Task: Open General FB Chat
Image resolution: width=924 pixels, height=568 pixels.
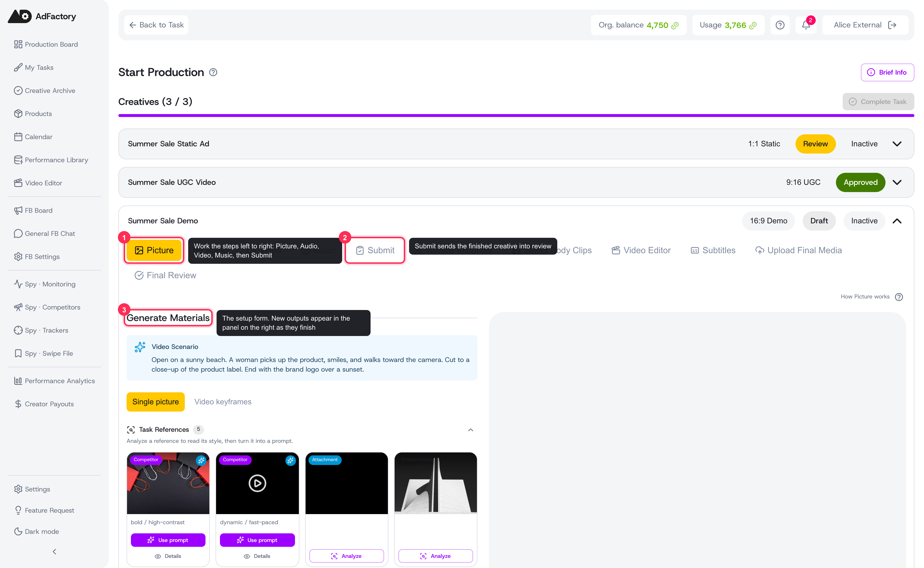Action: click(x=44, y=234)
